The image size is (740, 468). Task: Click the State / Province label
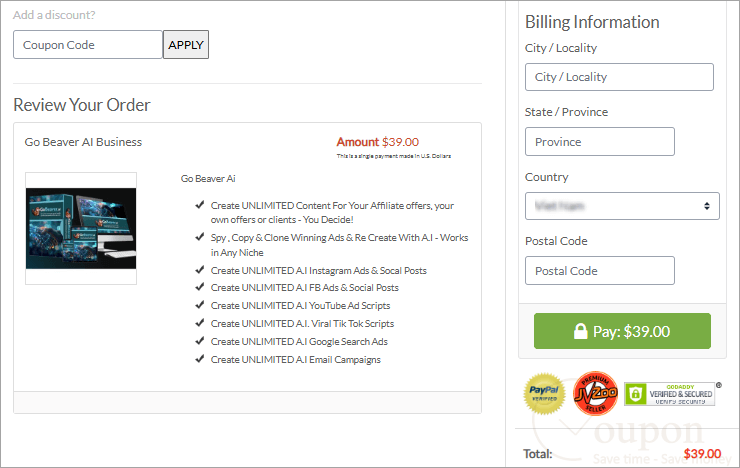pyautogui.click(x=566, y=112)
